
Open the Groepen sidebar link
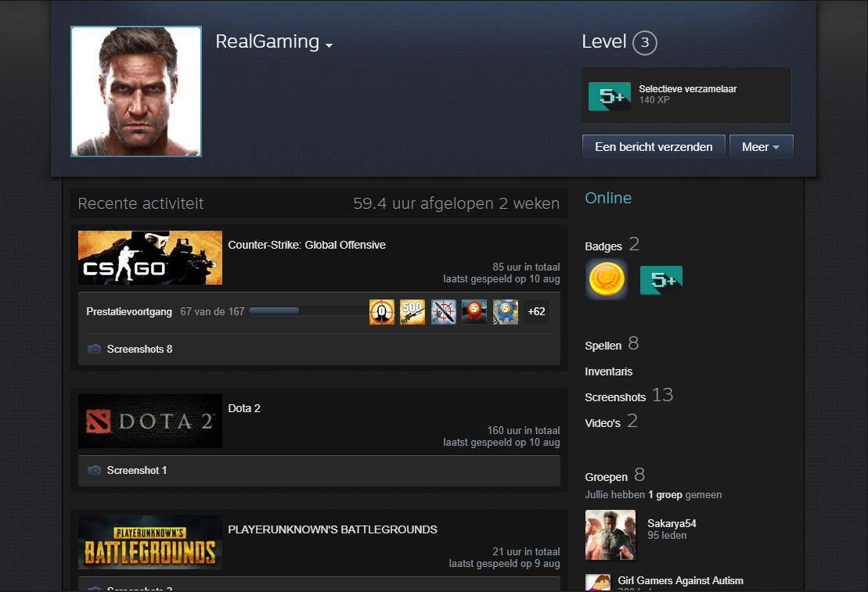[x=606, y=477]
